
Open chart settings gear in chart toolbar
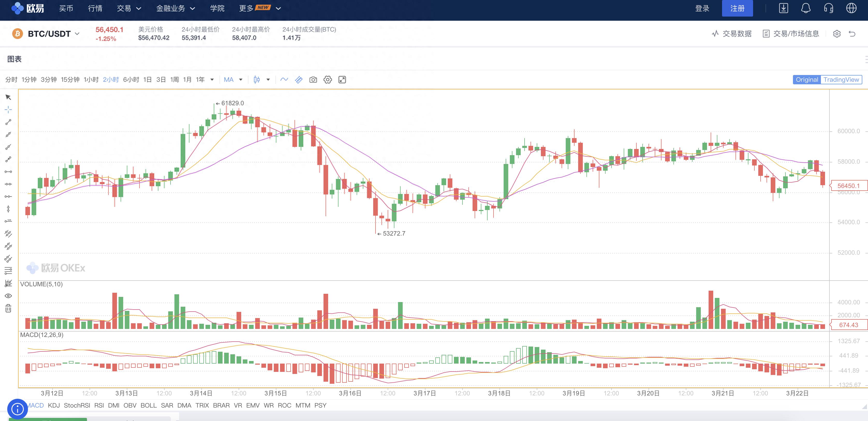pyautogui.click(x=328, y=80)
